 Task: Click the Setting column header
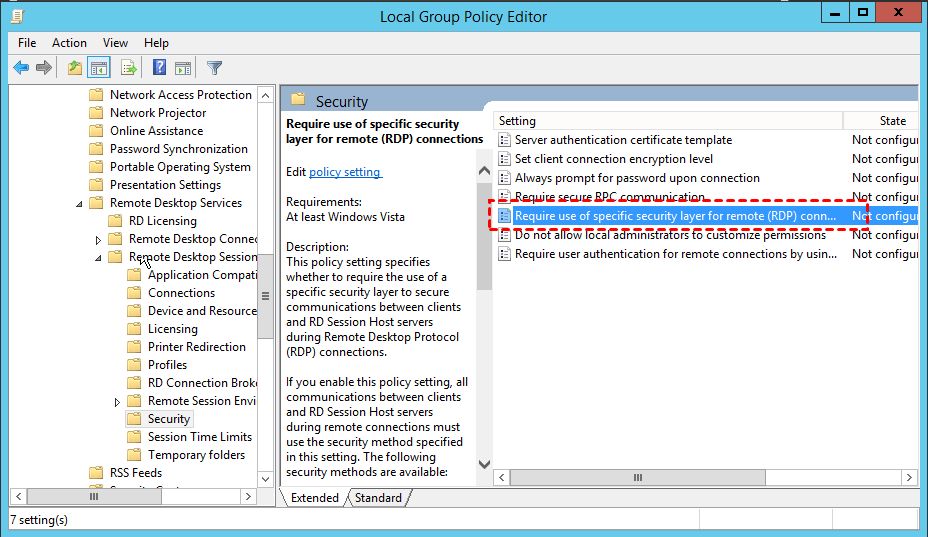(668, 121)
